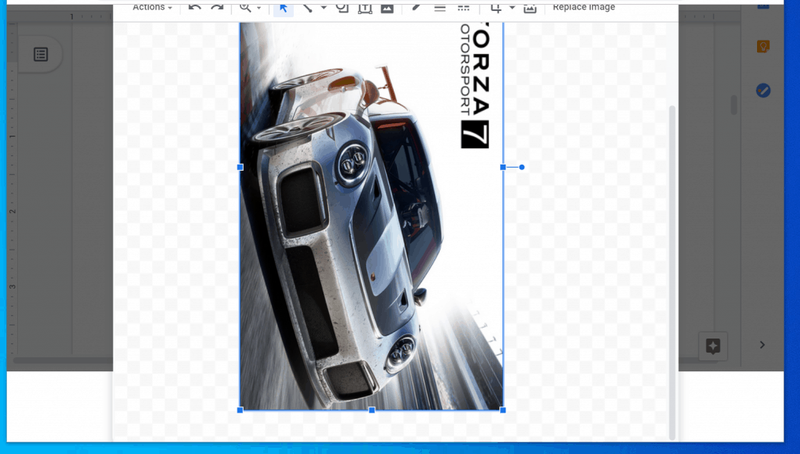
Task: Click the Reset image icon
Action: click(x=530, y=7)
